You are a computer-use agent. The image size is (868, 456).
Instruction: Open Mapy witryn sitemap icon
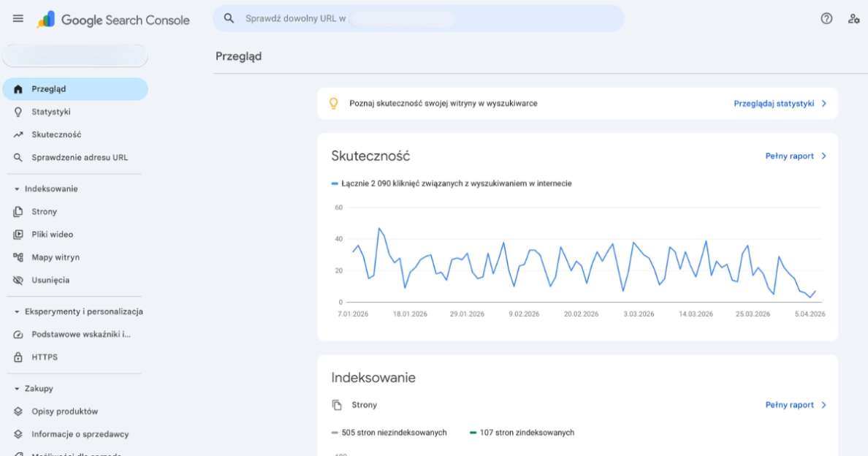[x=18, y=256]
